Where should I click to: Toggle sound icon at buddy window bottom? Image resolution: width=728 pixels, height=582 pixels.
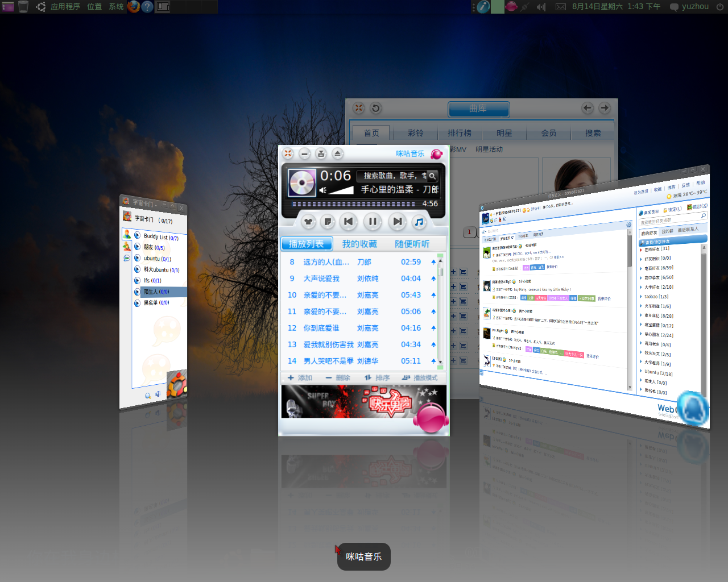158,394
